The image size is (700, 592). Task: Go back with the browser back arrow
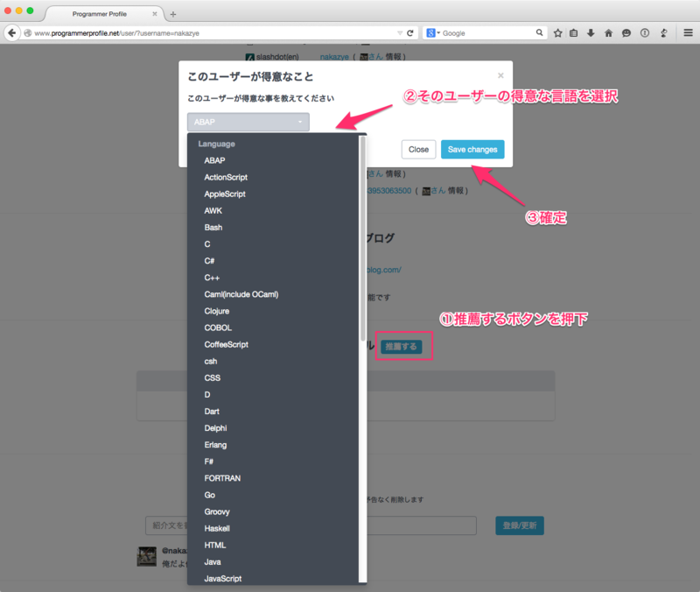click(x=12, y=33)
